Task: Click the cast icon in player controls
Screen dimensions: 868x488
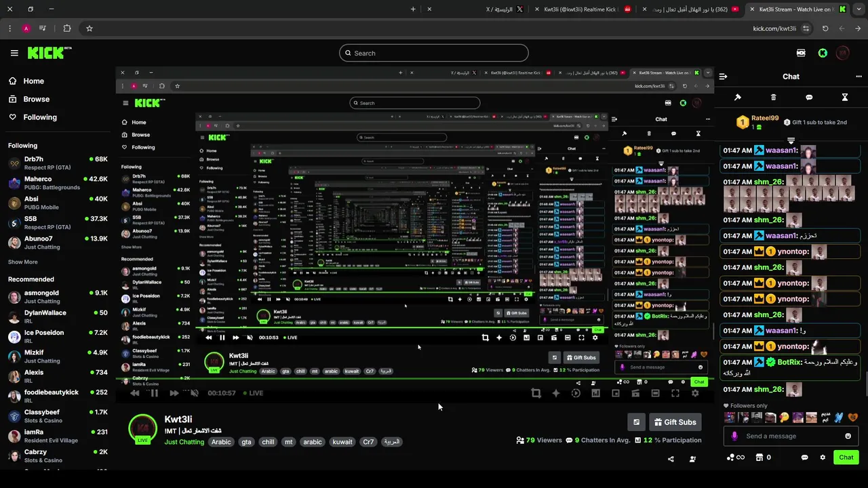Action: [x=635, y=393]
